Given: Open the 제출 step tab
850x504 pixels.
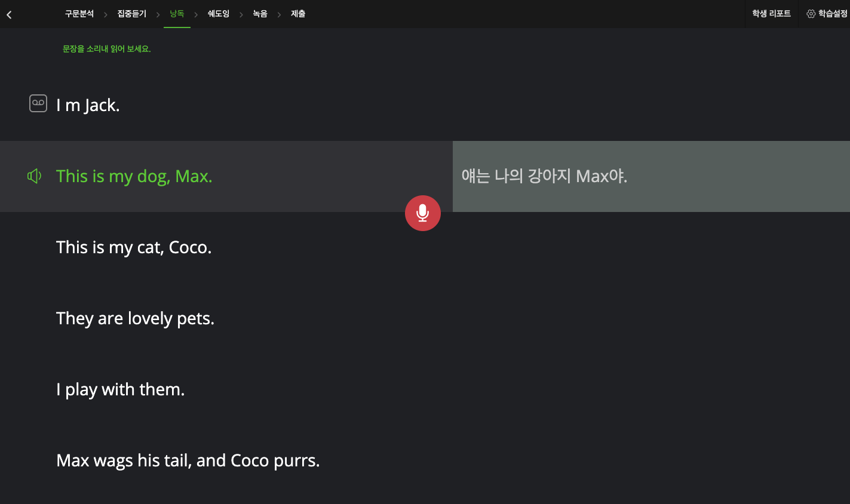Looking at the screenshot, I should [x=298, y=14].
